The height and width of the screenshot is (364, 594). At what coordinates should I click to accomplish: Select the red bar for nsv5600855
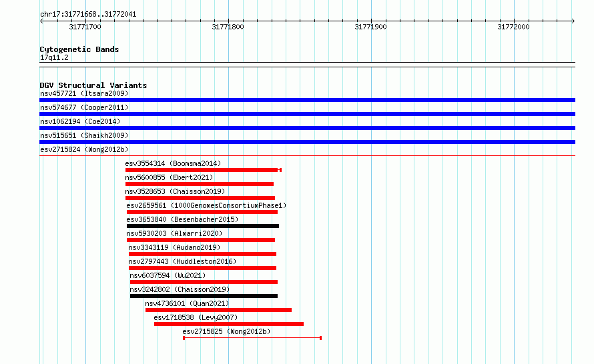200,184
